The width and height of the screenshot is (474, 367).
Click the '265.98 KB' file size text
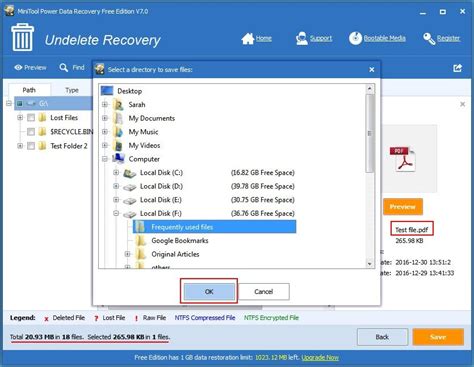tap(409, 241)
